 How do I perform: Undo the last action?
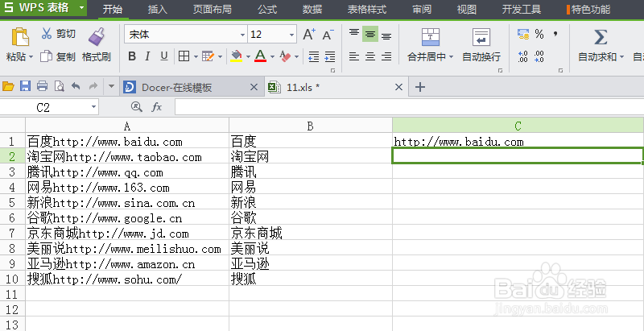tap(76, 86)
